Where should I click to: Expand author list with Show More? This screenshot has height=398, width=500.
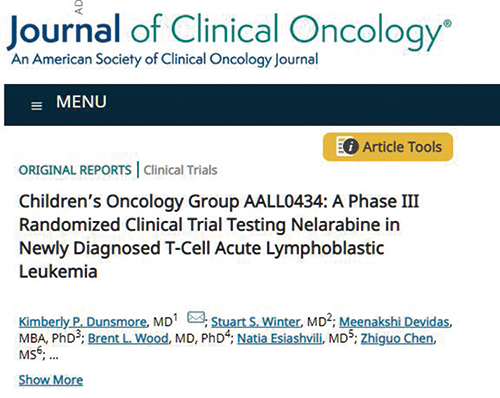coord(51,380)
